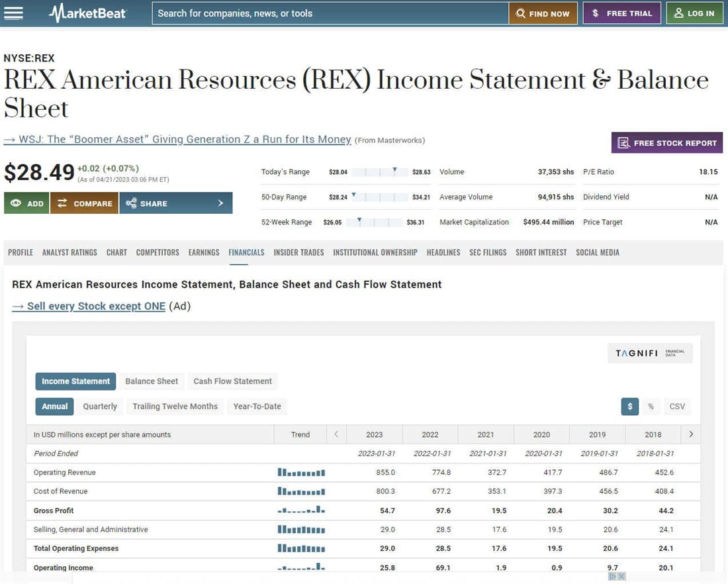Go to previous years with left chevron
The width and height of the screenshot is (728, 584).
336,434
